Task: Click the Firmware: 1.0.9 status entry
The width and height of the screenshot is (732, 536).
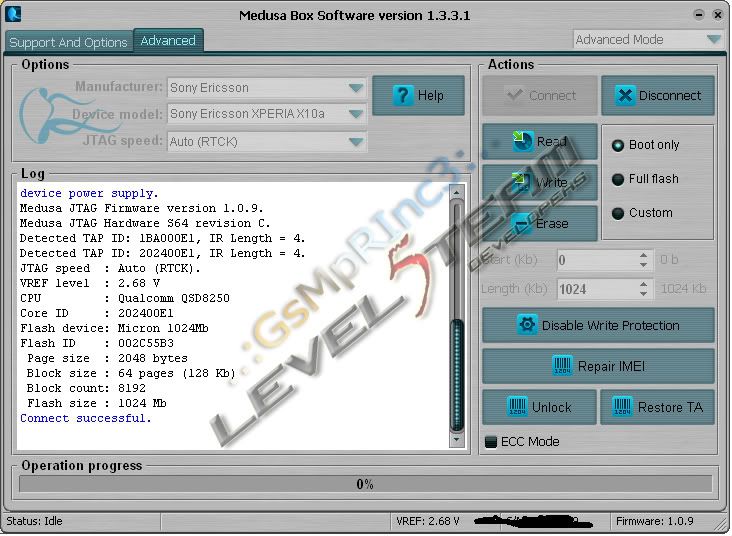Action: pos(655,521)
